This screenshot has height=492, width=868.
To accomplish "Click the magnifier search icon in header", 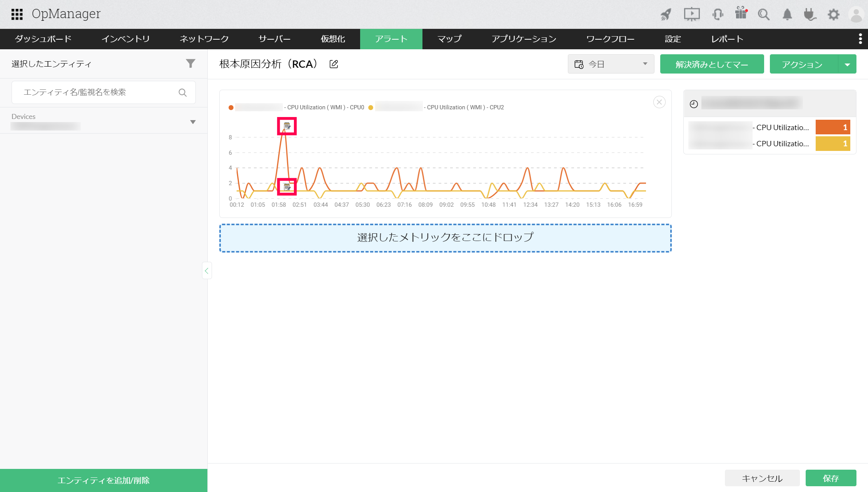I will click(764, 15).
